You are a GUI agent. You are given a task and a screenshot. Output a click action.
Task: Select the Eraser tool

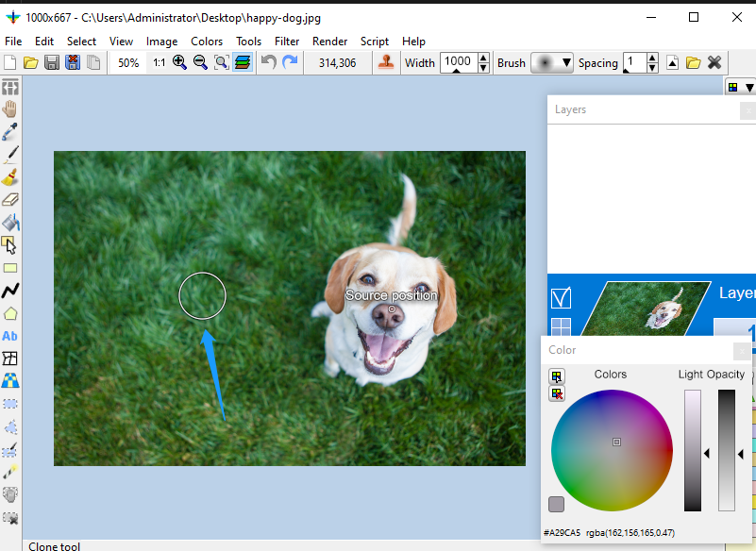(10, 199)
